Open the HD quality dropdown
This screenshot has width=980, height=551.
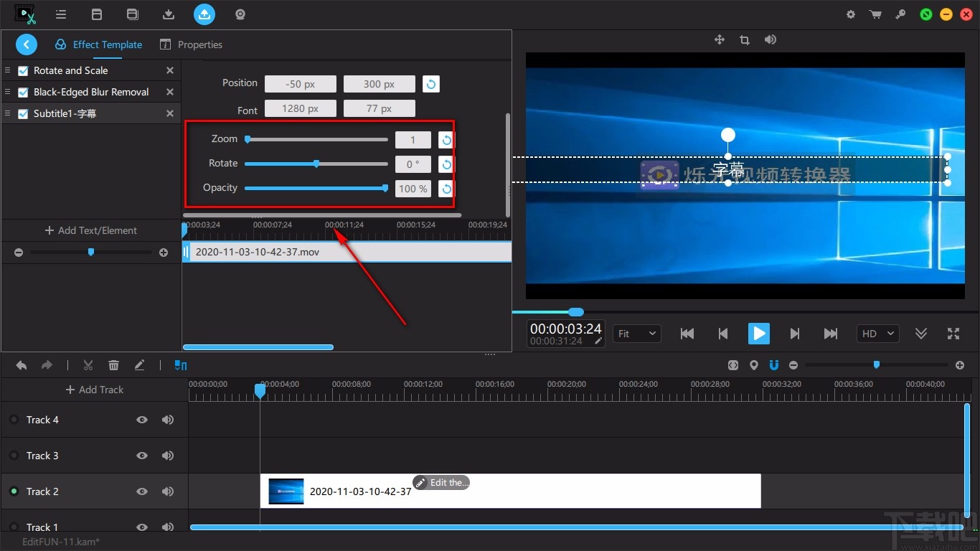pos(878,334)
